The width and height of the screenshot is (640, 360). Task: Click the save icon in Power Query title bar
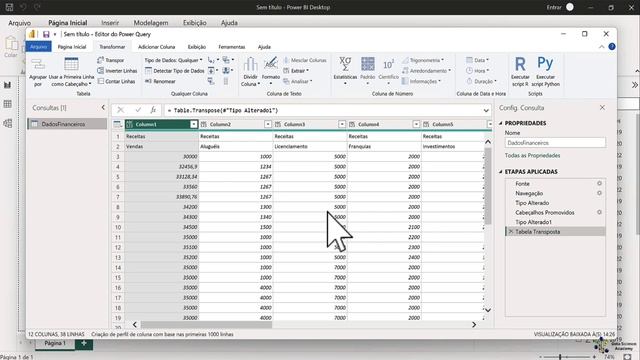coord(46,34)
